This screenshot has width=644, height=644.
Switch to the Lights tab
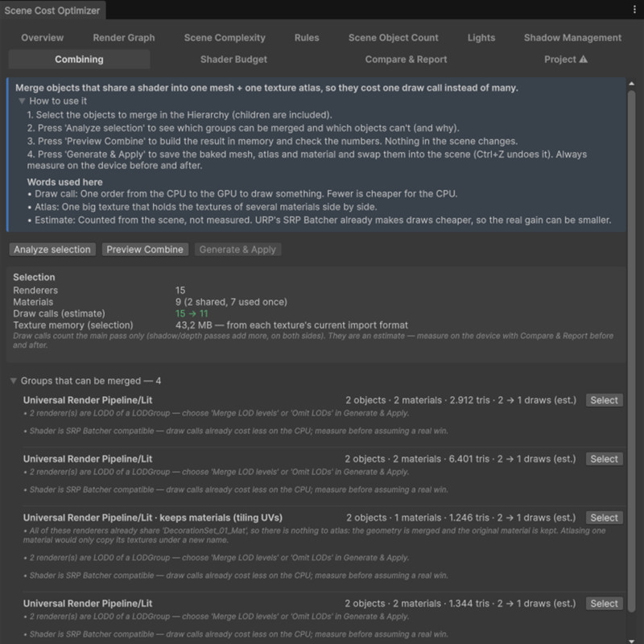[x=481, y=38]
